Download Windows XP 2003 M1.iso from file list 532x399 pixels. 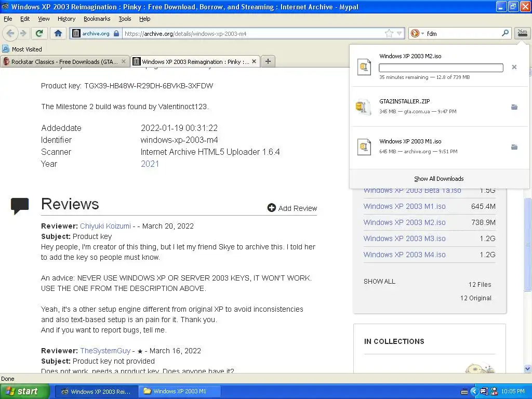(x=404, y=206)
